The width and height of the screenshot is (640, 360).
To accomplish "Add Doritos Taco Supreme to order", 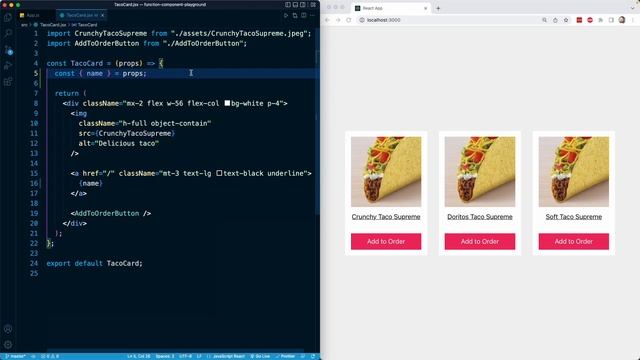I will 480,241.
